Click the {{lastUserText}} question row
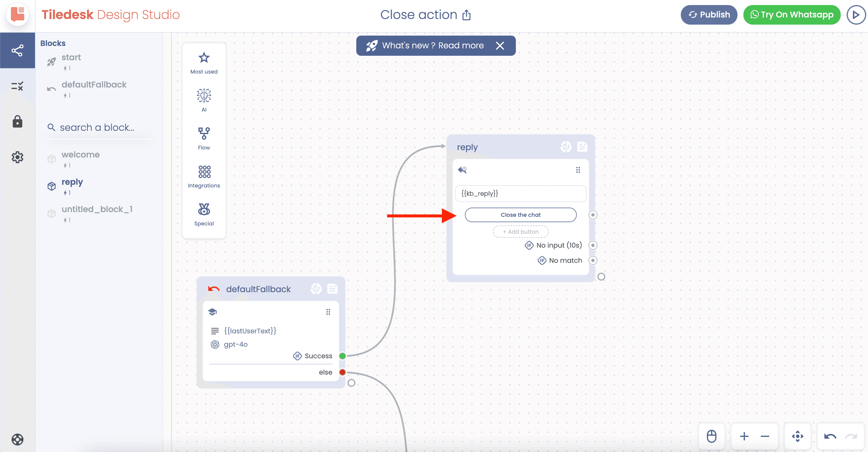Viewport: 868px width, 452px height. (250, 331)
